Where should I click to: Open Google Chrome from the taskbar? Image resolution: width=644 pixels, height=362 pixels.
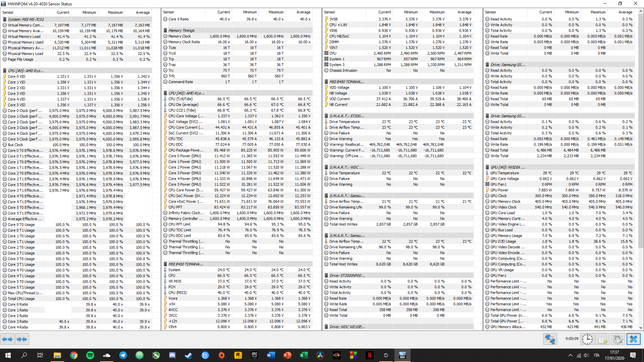[74, 355]
